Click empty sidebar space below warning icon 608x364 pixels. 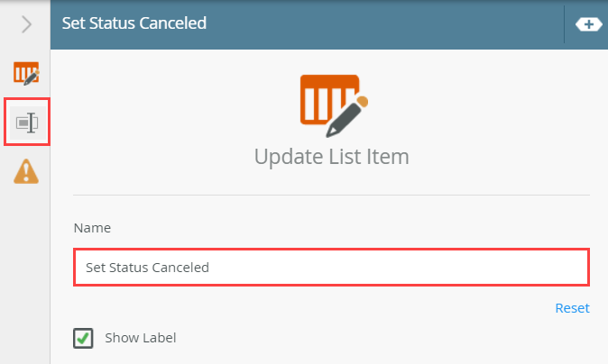(26, 270)
